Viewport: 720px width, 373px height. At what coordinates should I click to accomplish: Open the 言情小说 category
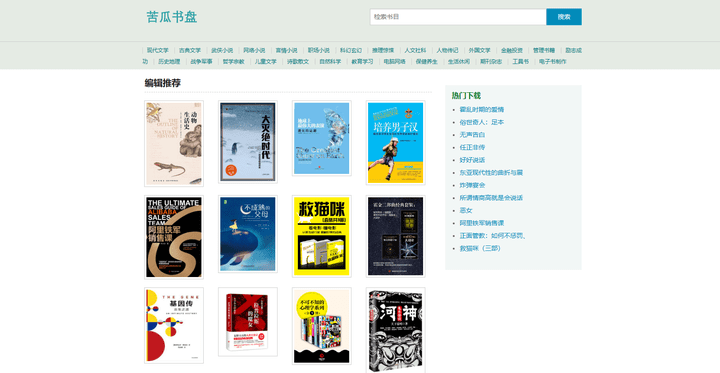287,51
